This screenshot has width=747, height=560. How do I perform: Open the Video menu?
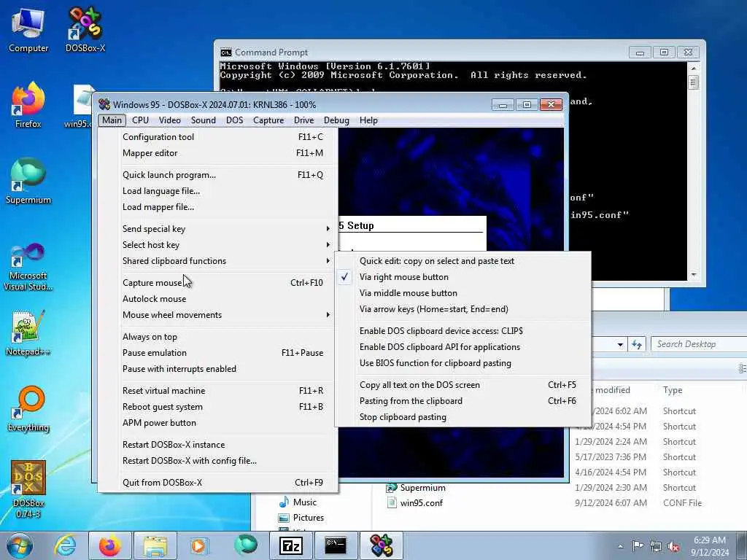(x=169, y=120)
